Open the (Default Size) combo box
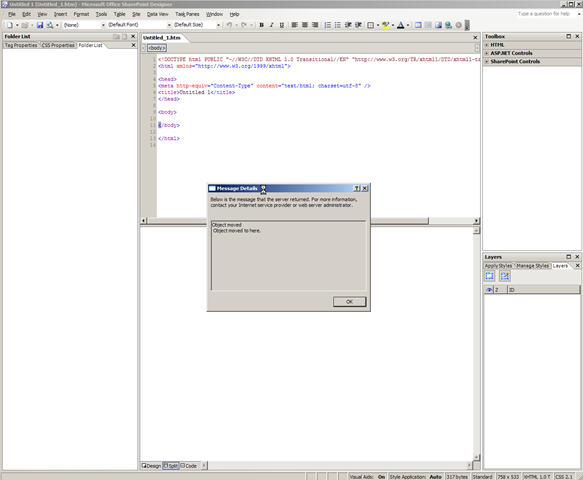Viewport: 583px width, 480px height. point(197,25)
